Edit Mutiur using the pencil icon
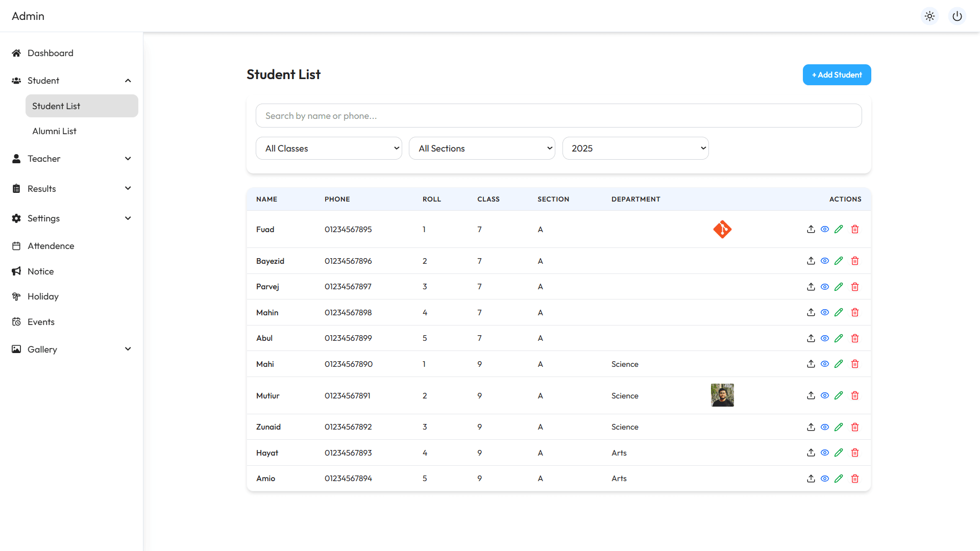The width and height of the screenshot is (980, 551). 839,395
